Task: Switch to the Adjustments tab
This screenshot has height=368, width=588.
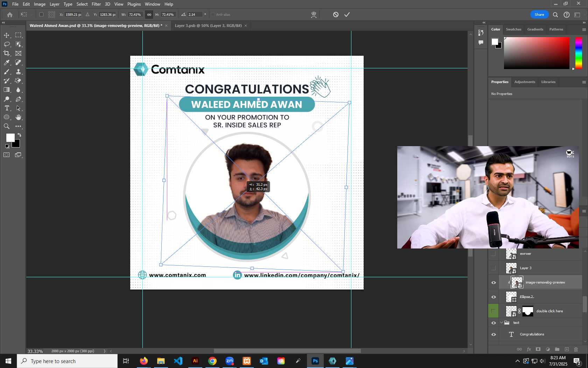Action: (525, 82)
